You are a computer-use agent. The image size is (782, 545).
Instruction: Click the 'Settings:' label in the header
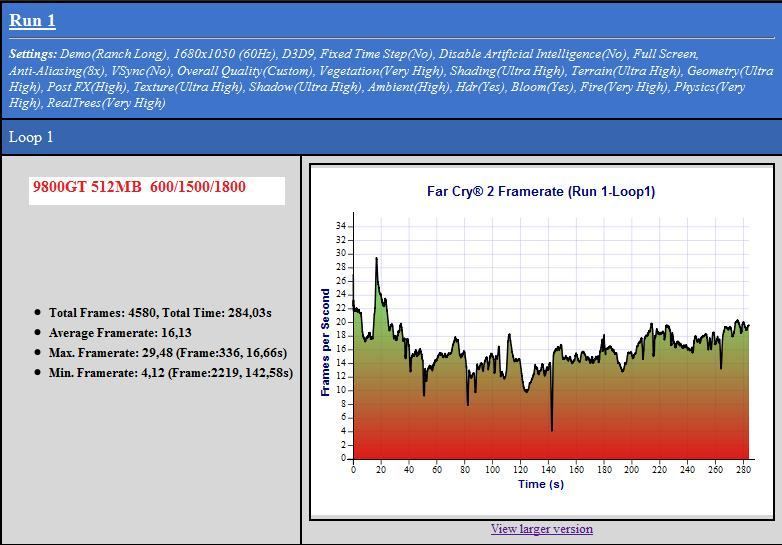33,54
